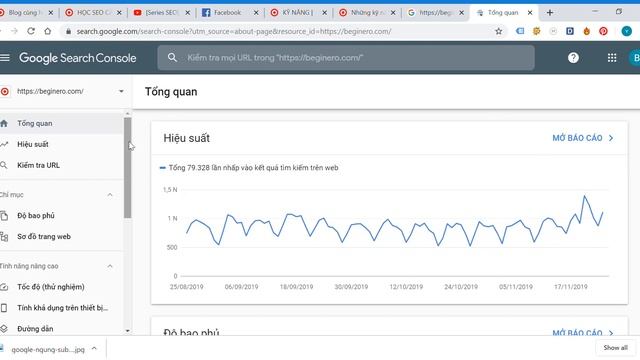Open Sơ đồ trang web page
Viewport: 640px width, 360px height.
61,236
